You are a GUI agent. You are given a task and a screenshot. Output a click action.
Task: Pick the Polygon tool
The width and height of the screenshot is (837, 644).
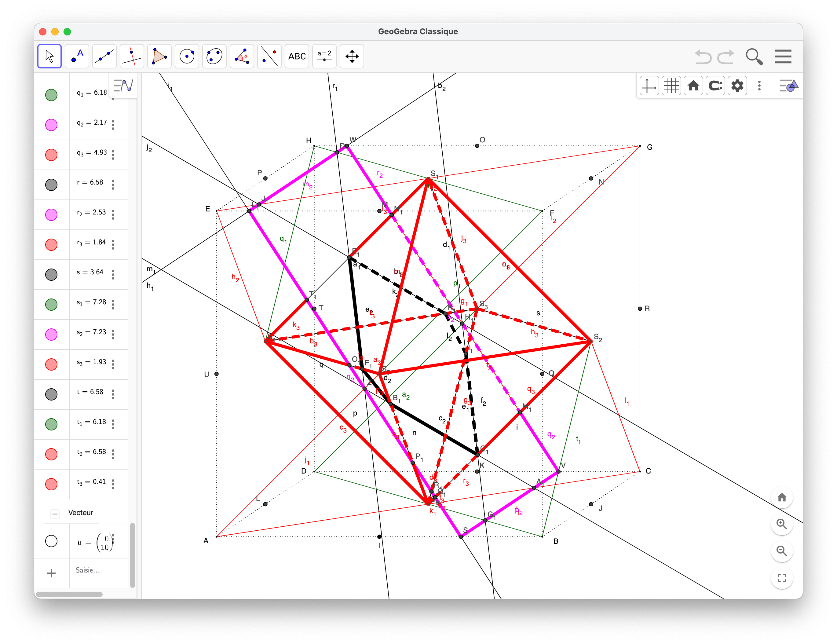(x=159, y=56)
